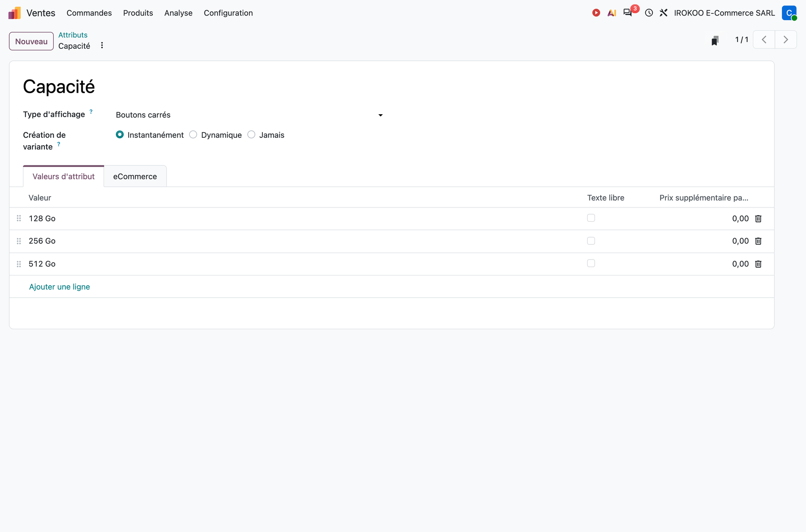806x532 pixels.
Task: Open the Type d'affichage dropdown
Action: pos(250,115)
